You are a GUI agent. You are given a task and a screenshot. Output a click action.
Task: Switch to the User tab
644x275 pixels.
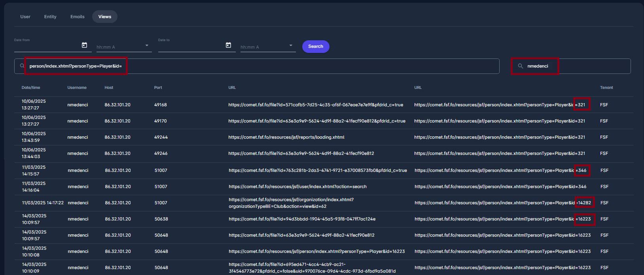pyautogui.click(x=25, y=17)
